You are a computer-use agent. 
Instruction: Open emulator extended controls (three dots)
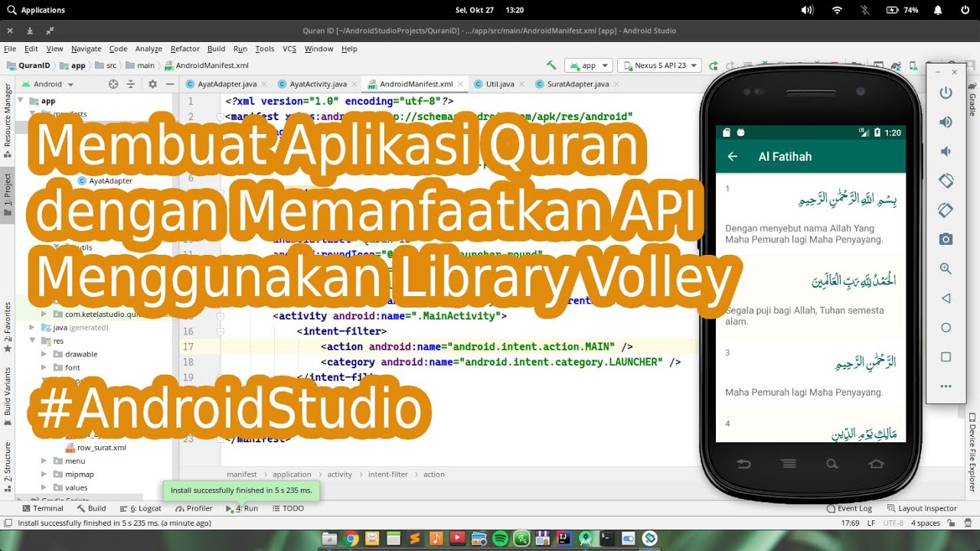click(x=946, y=386)
